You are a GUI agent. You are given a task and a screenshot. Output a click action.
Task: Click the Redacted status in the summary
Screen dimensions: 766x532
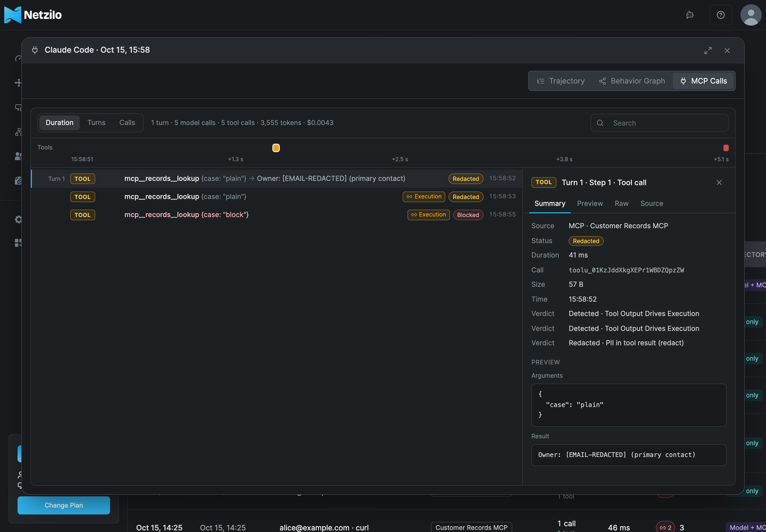(586, 241)
